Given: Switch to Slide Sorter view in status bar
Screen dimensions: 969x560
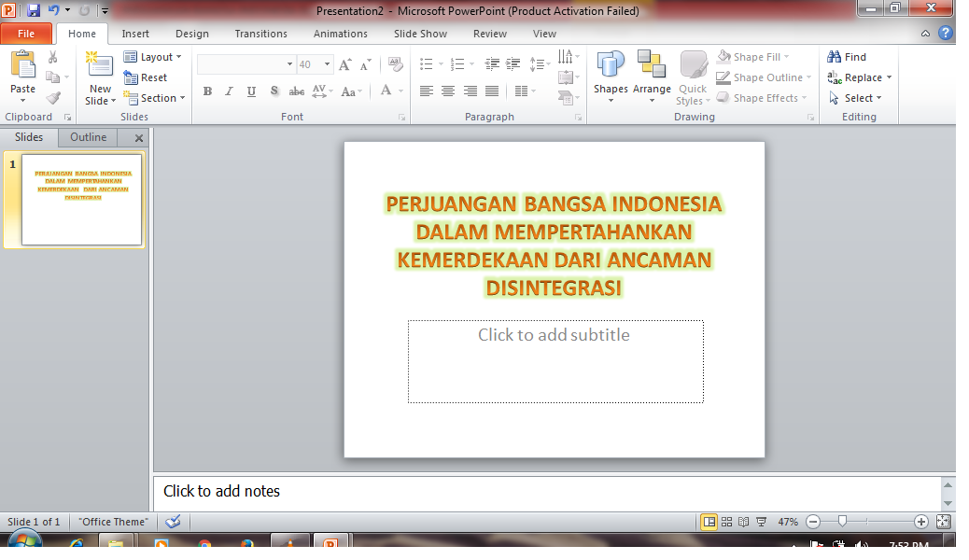Looking at the screenshot, I should point(726,522).
